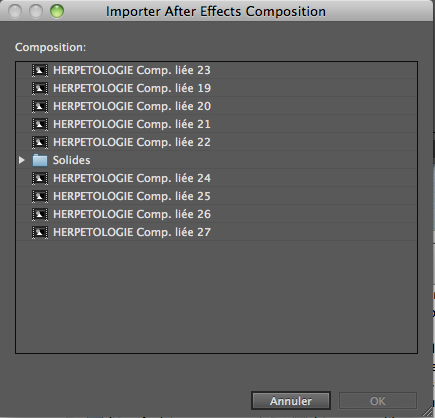The height and width of the screenshot is (418, 435).
Task: Select HERPETOLOGIE Comp. liée 26 entry
Action: point(216,214)
